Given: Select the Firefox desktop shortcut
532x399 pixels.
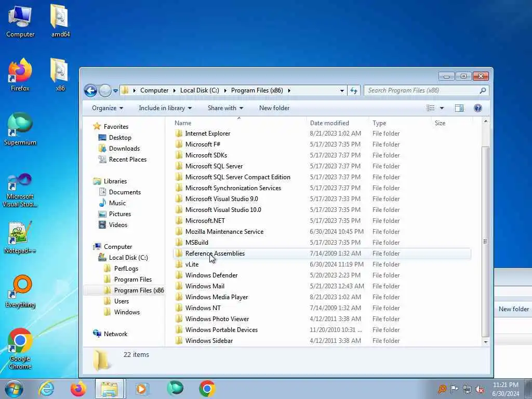Looking at the screenshot, I should pyautogui.click(x=20, y=75).
